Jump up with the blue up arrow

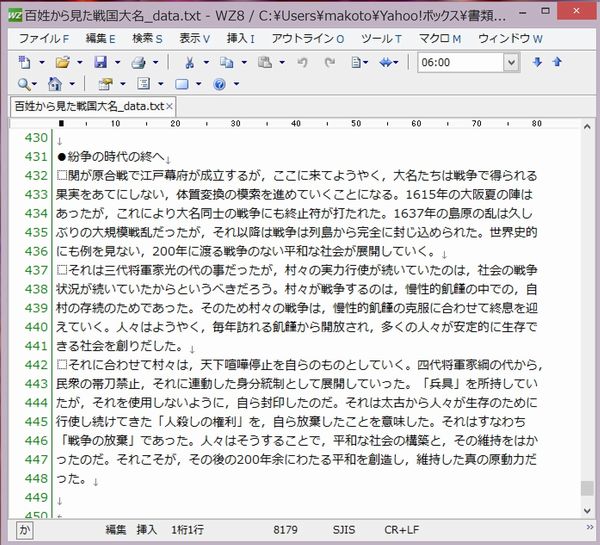pos(557,62)
